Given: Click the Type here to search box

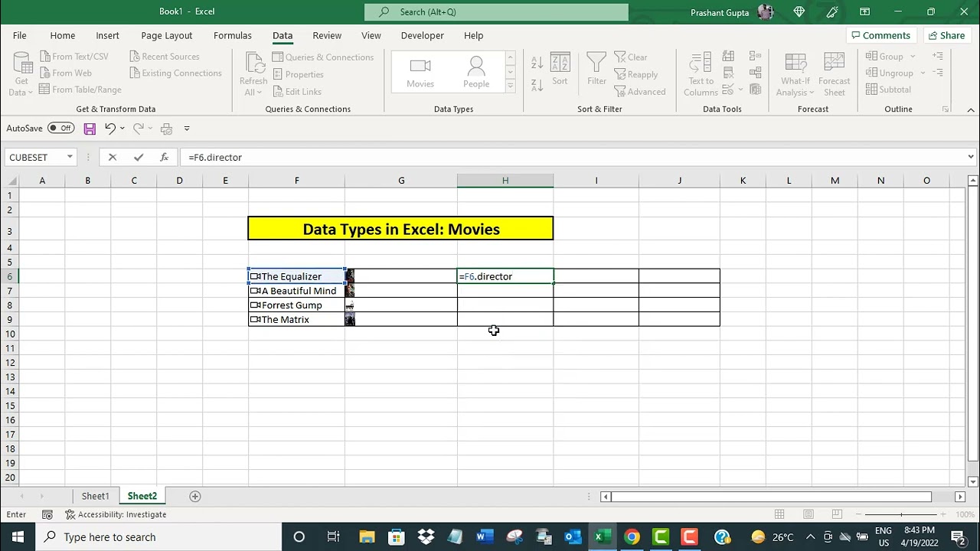Looking at the screenshot, I should [158, 536].
